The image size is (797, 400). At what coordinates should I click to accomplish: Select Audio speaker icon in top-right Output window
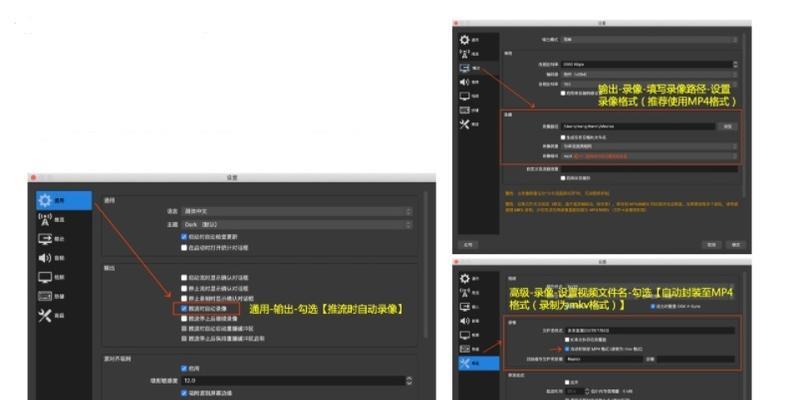click(465, 82)
